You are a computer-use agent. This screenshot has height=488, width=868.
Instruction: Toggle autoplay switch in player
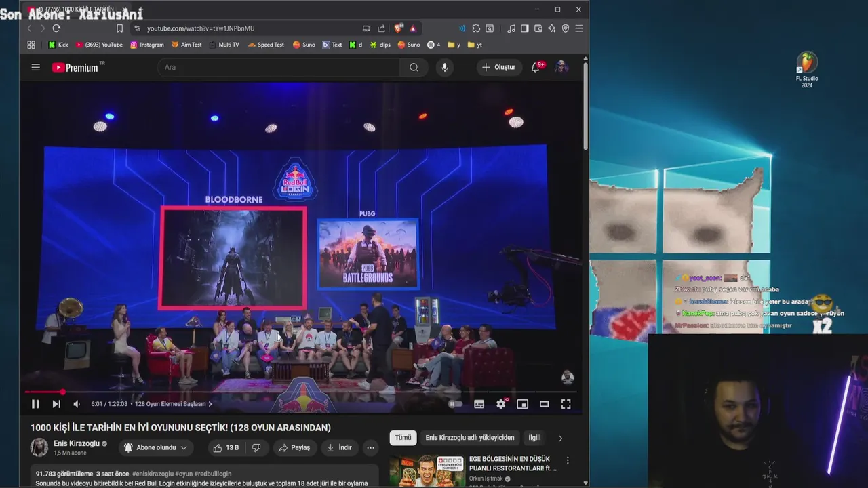pyautogui.click(x=456, y=404)
